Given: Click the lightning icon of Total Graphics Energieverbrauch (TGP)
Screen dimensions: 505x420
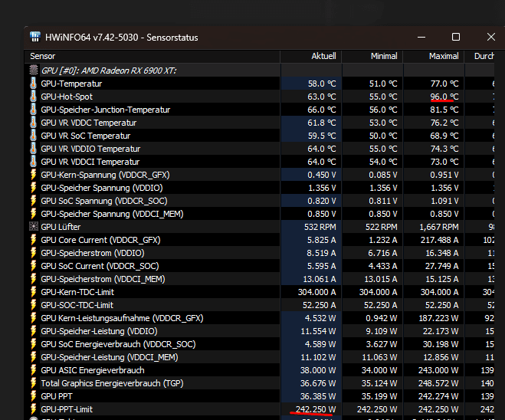Looking at the screenshot, I should (x=33, y=383).
